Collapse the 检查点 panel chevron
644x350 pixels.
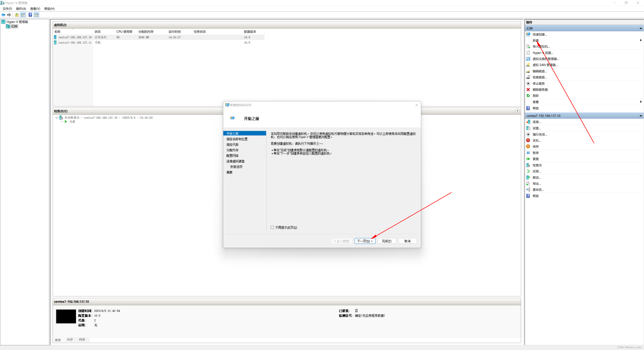518,111
